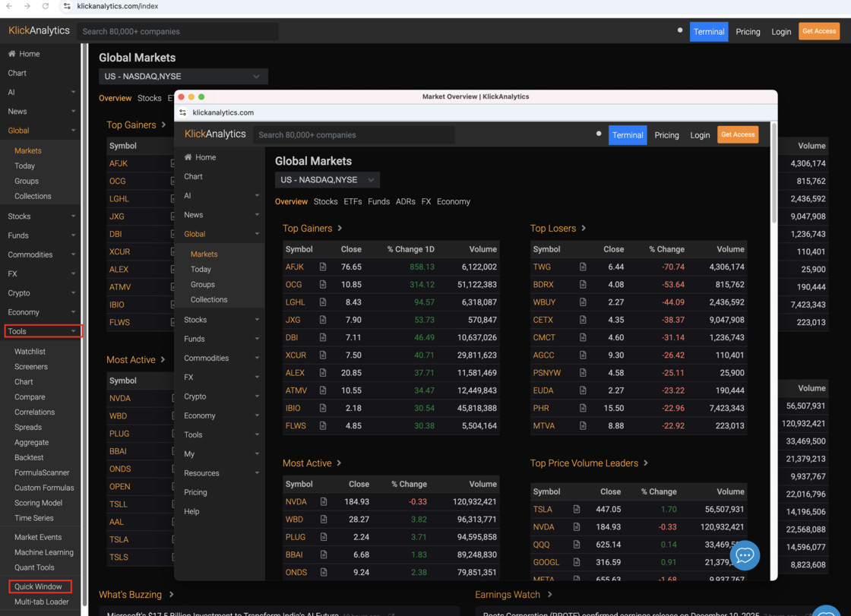Screen dimensions: 851x616
Task: Open TSLA document icon in Price Volume Leaders
Action: [577, 509]
